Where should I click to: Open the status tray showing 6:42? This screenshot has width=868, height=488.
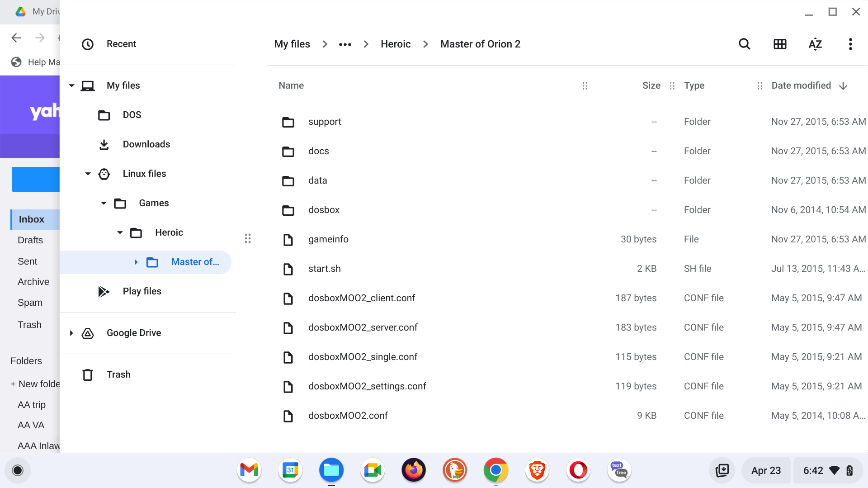tap(828, 470)
